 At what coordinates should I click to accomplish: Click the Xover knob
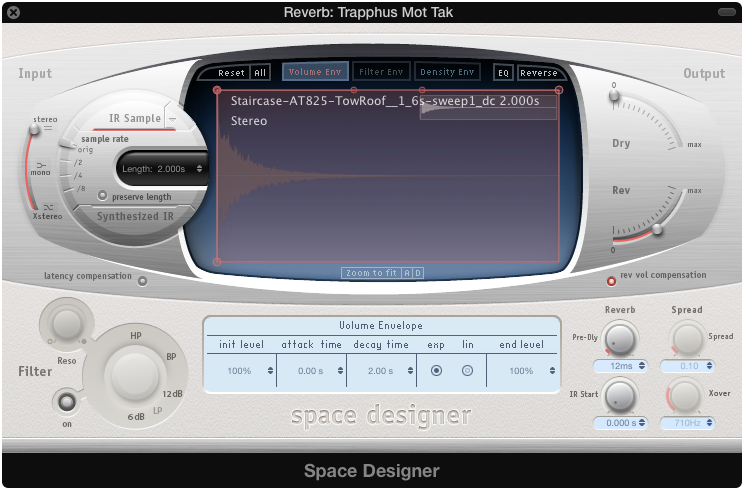pos(686,396)
